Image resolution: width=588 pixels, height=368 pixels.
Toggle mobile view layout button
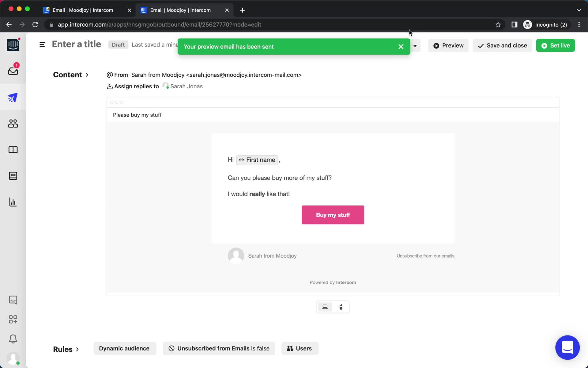[x=341, y=307]
